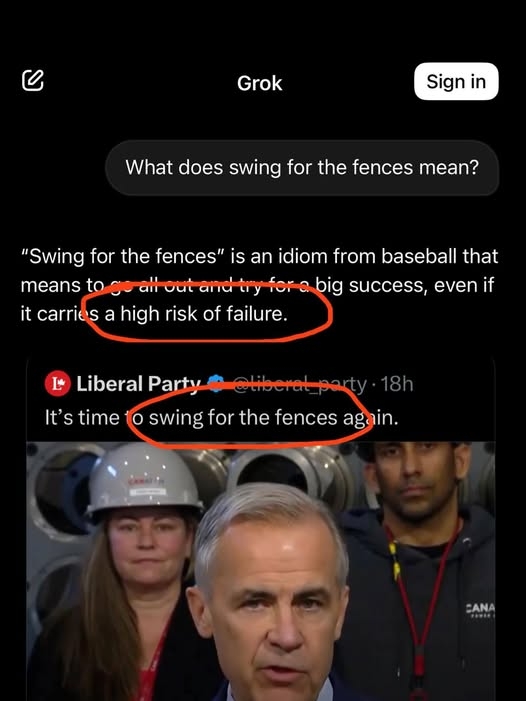
Task: Select the Grok title in header
Action: tap(260, 83)
